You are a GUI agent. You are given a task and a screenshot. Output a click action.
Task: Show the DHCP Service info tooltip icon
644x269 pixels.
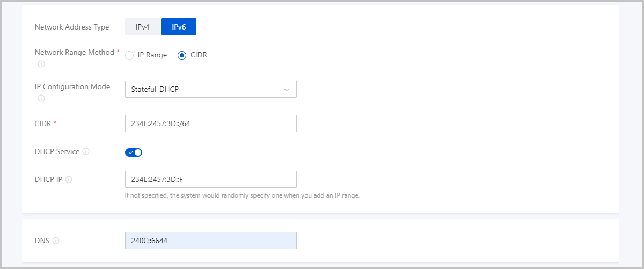[x=86, y=151]
